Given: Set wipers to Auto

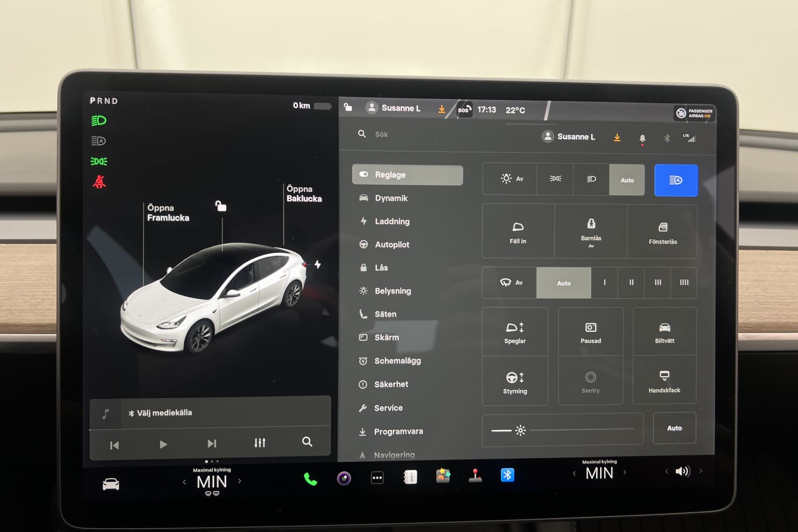Looking at the screenshot, I should tap(564, 283).
